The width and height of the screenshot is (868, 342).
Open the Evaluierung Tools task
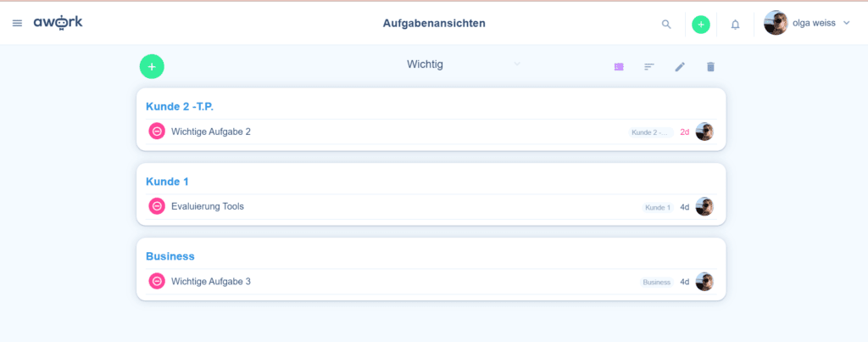[208, 206]
